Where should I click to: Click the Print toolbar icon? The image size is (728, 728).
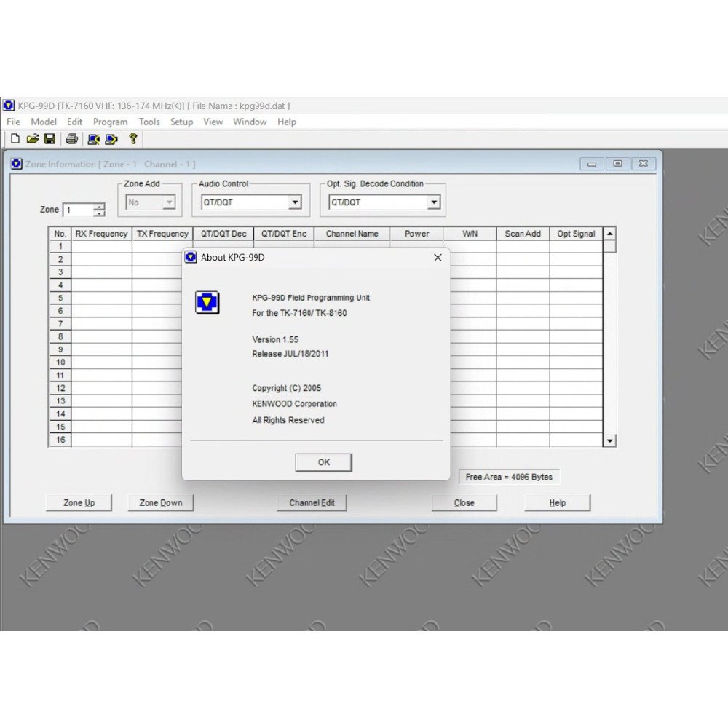[71, 139]
